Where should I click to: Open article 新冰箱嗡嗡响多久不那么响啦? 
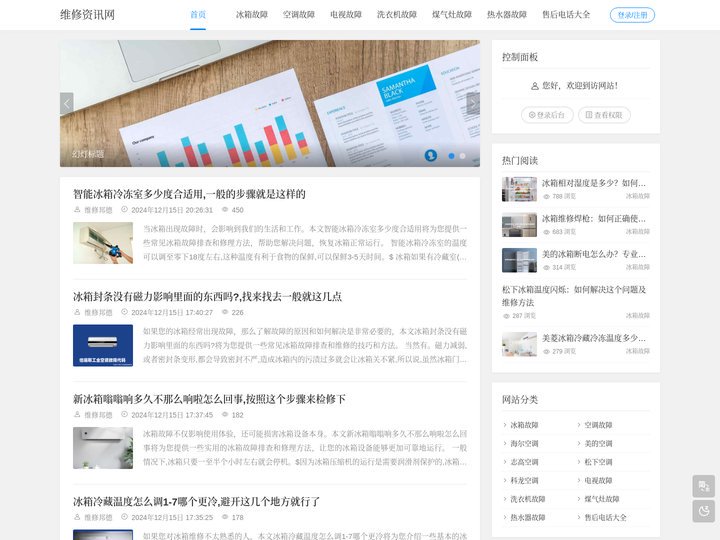tap(209, 399)
